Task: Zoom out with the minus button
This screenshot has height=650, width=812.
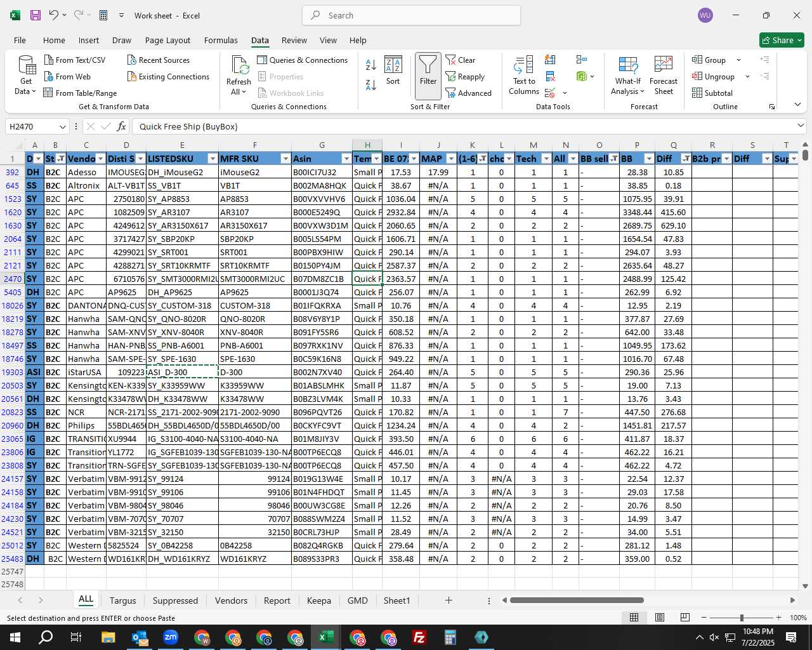Action: 704,618
